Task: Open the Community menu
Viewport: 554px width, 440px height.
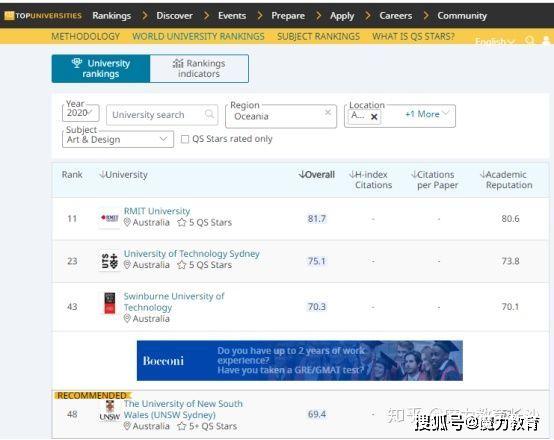Action: coord(462,16)
